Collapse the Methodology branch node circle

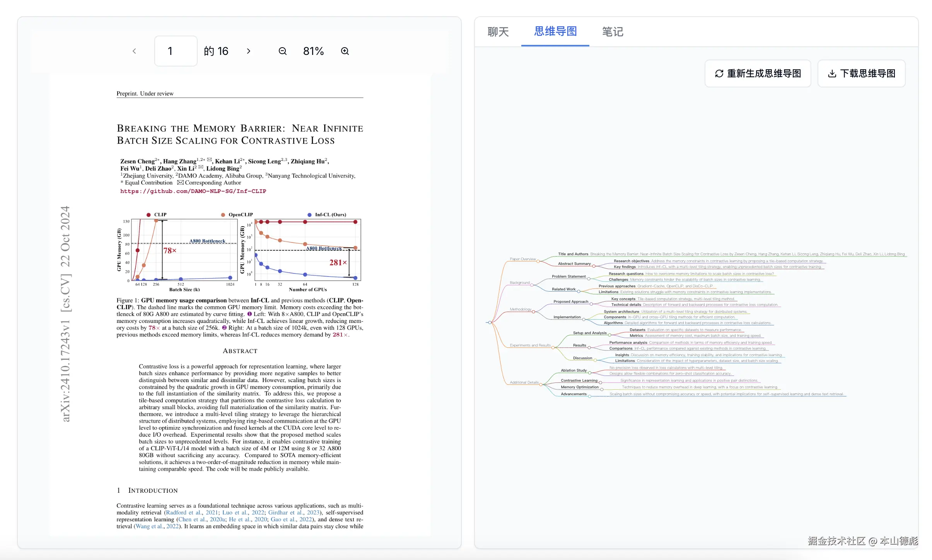pos(534,312)
